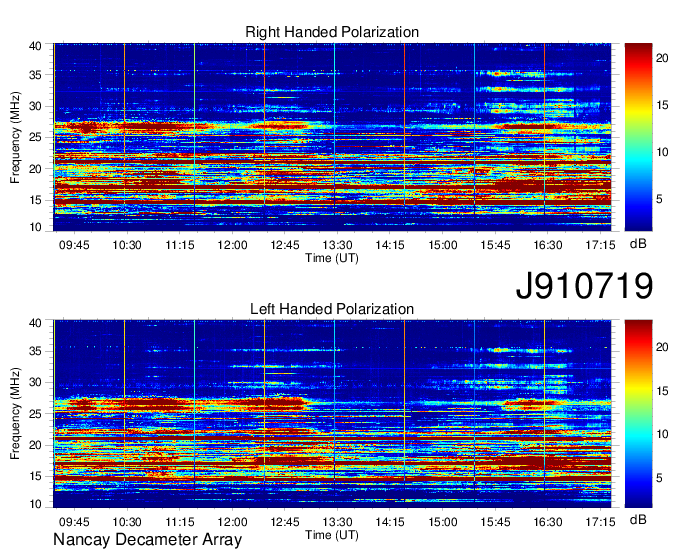Click the 10:30 tick on Right Handed plot
Viewport: 680px width, 552px height.
coord(127,245)
